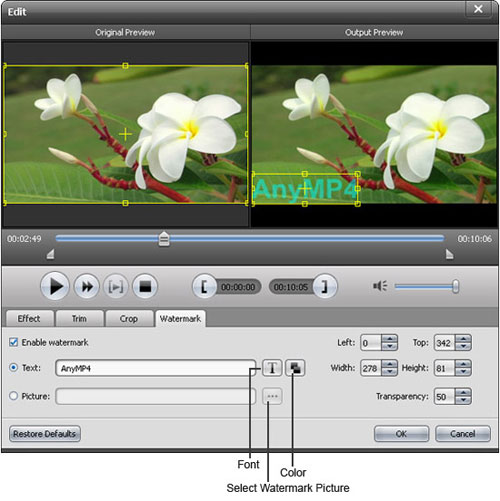Viewport: 500px width, 501px height.
Task: Click the left trim marker triangle below the timeline
Action: (x=50, y=254)
